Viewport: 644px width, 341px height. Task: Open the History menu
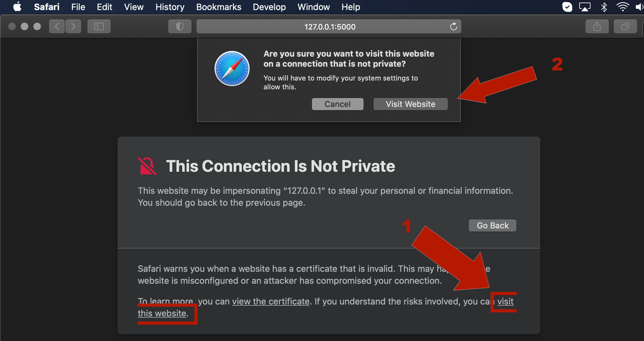[170, 7]
